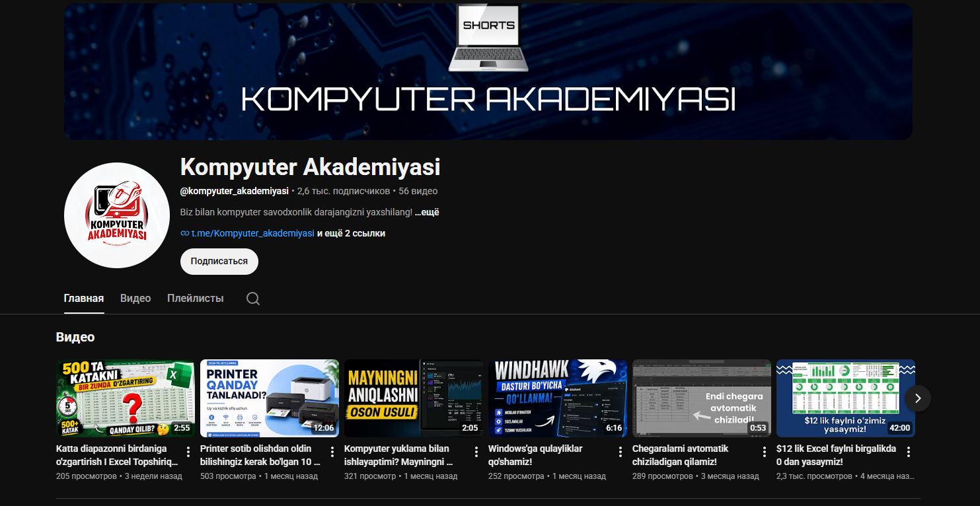Play the 'Endi chegara avtomatik chiziladi' thumbnail
The width and height of the screenshot is (980, 506).
(702, 398)
